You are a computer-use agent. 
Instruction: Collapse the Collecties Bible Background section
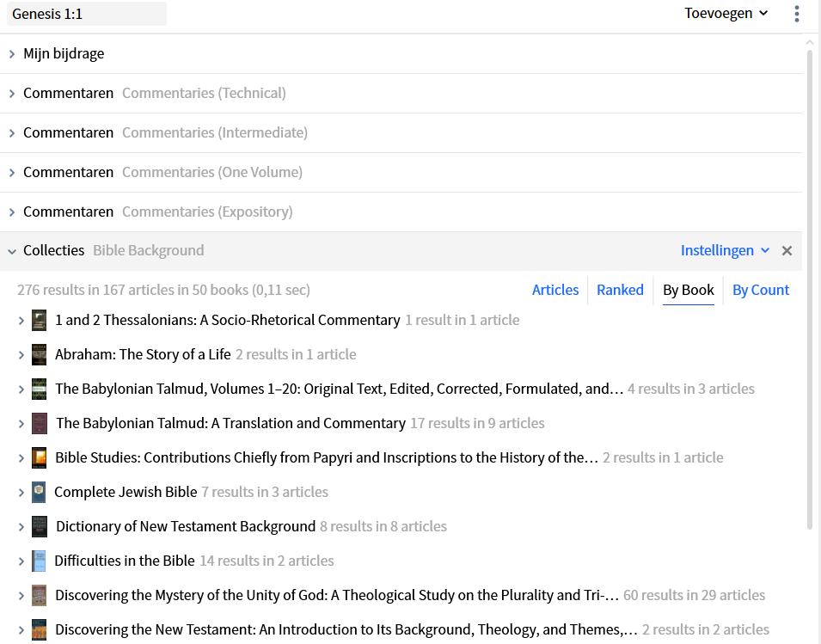(12, 251)
